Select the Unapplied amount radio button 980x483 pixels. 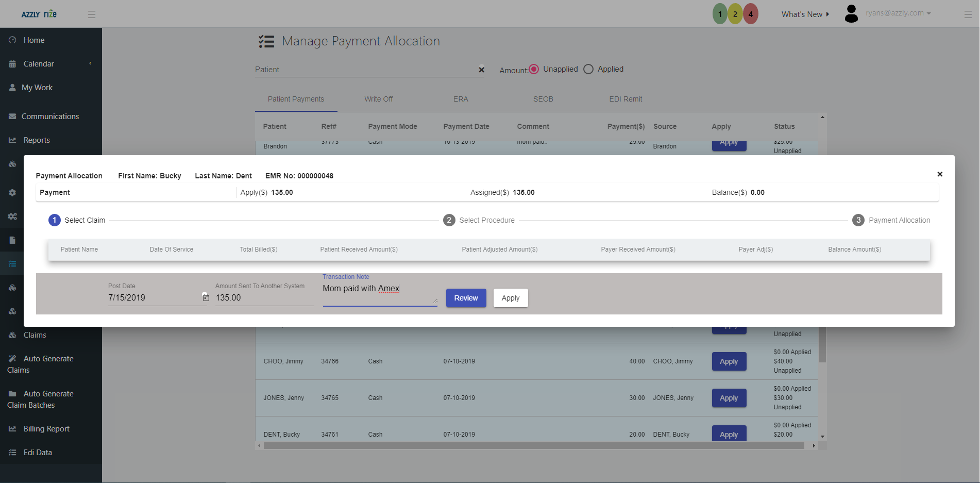pos(534,69)
